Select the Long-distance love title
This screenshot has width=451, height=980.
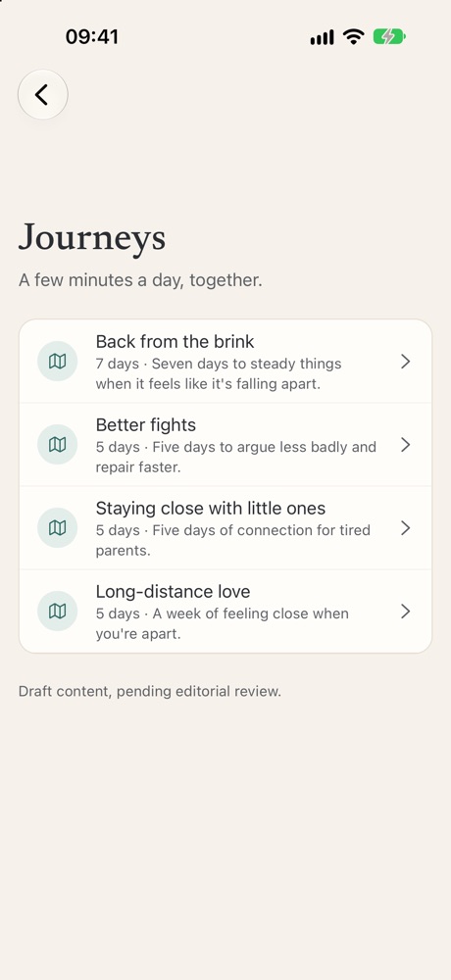(173, 591)
